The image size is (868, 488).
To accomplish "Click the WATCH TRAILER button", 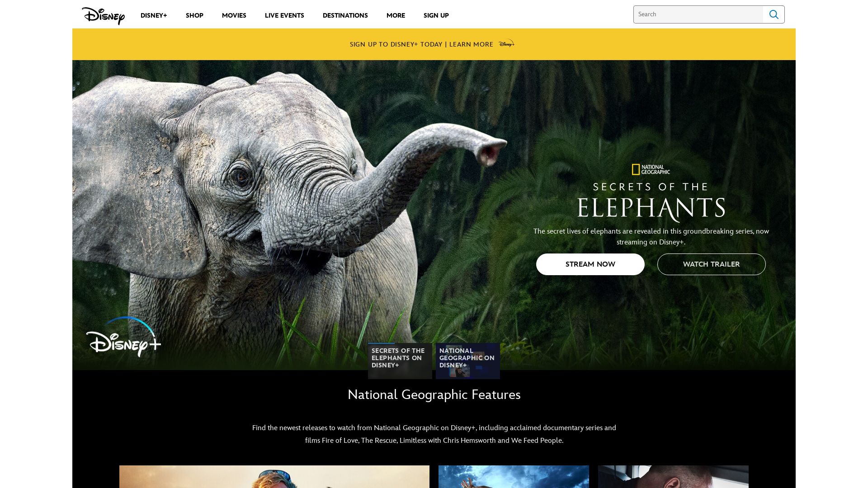I will click(712, 264).
